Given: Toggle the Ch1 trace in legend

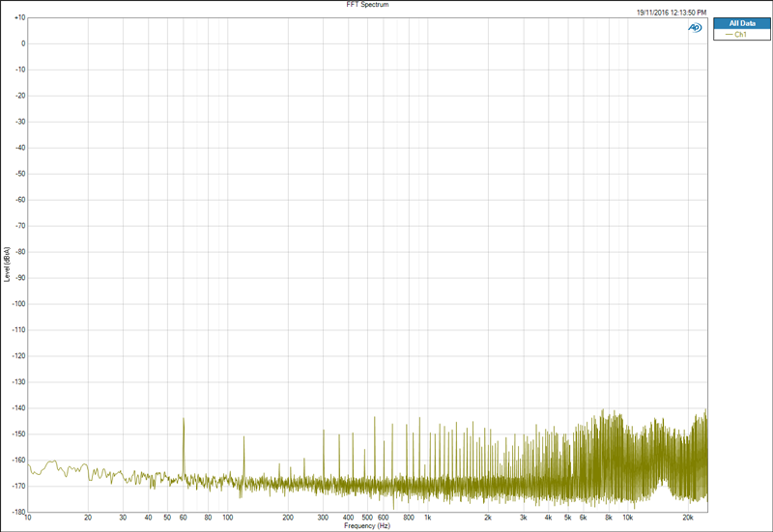Looking at the screenshot, I should (x=741, y=35).
